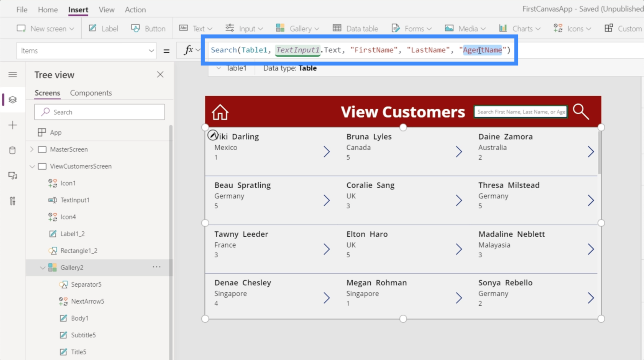Click arrow next to Bruna Lyles

459,152
